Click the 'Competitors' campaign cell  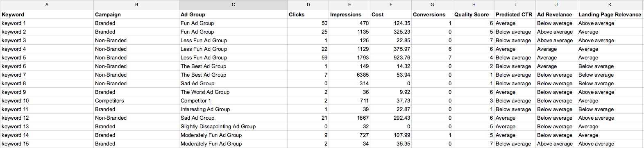click(136, 100)
